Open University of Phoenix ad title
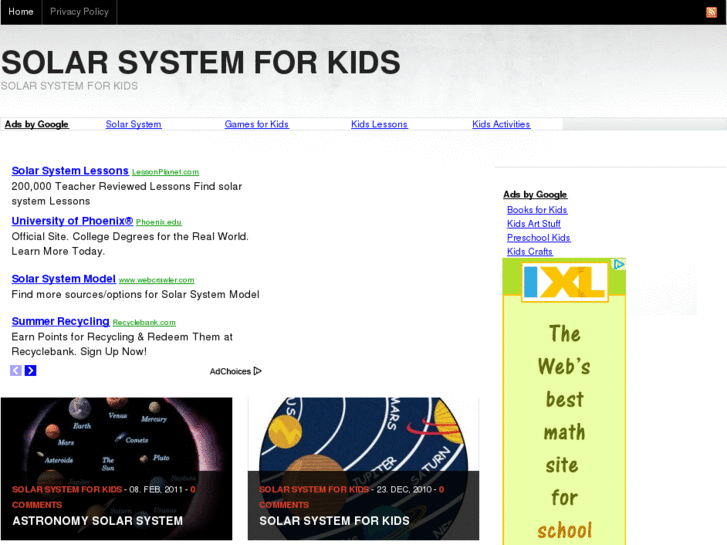Screen dimensions: 727x545 tap(72, 221)
